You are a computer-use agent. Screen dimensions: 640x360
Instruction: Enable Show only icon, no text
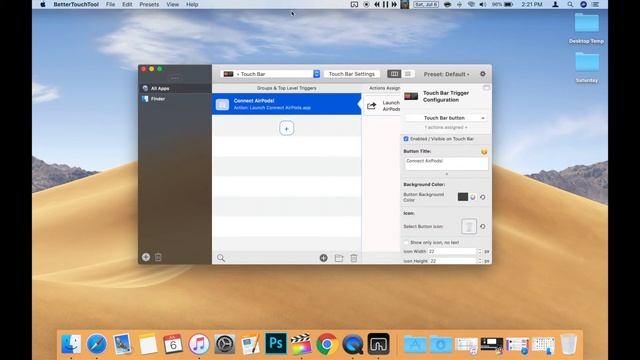(x=406, y=242)
